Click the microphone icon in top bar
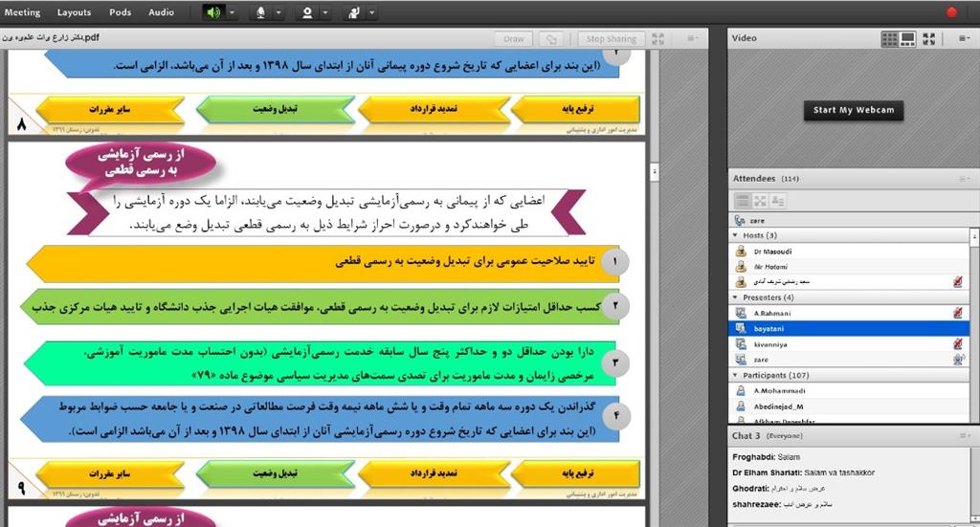 (260, 12)
